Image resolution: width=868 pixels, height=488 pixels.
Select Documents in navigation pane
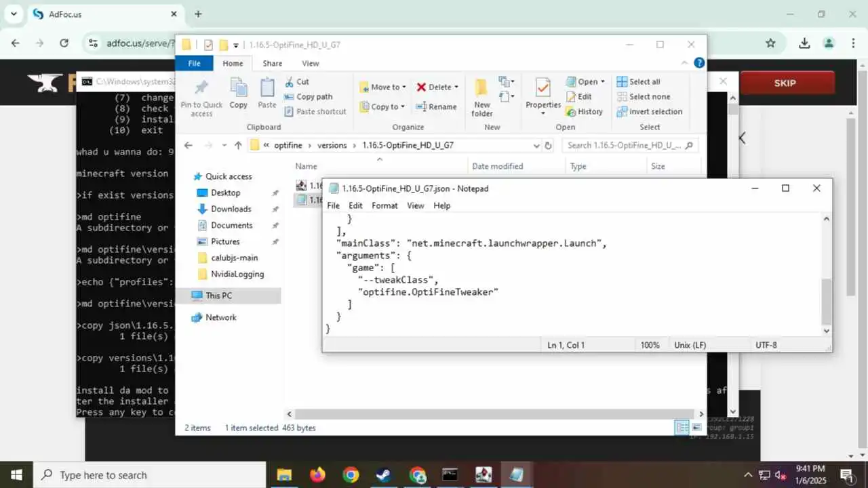click(x=231, y=225)
